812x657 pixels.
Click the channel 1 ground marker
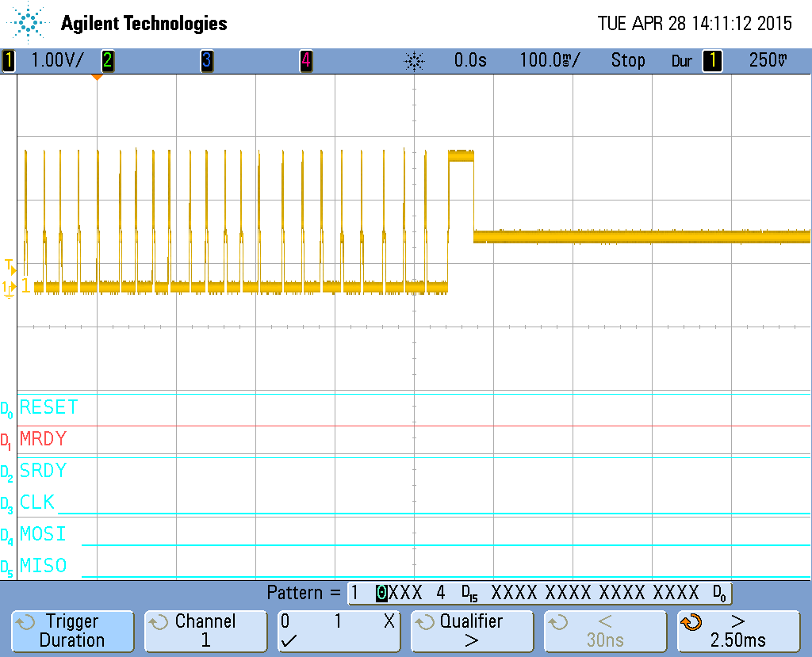pos(9,289)
